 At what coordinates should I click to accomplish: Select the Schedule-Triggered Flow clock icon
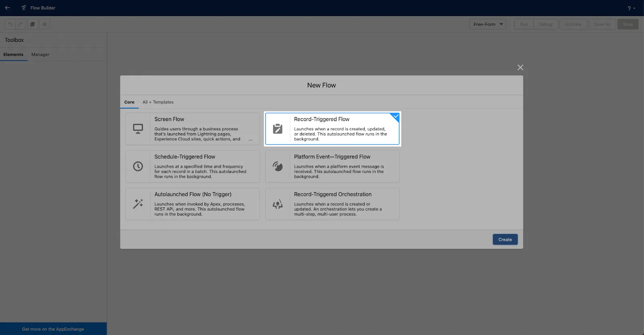(138, 166)
